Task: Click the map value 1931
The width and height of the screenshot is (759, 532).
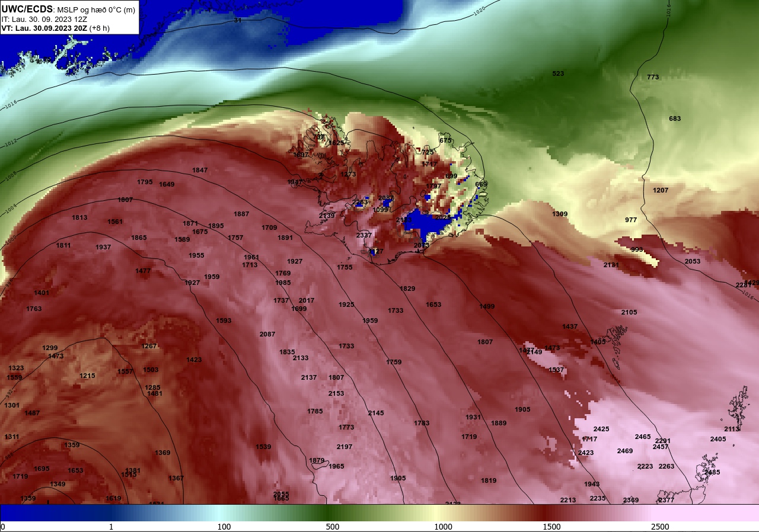Action: [x=473, y=417]
